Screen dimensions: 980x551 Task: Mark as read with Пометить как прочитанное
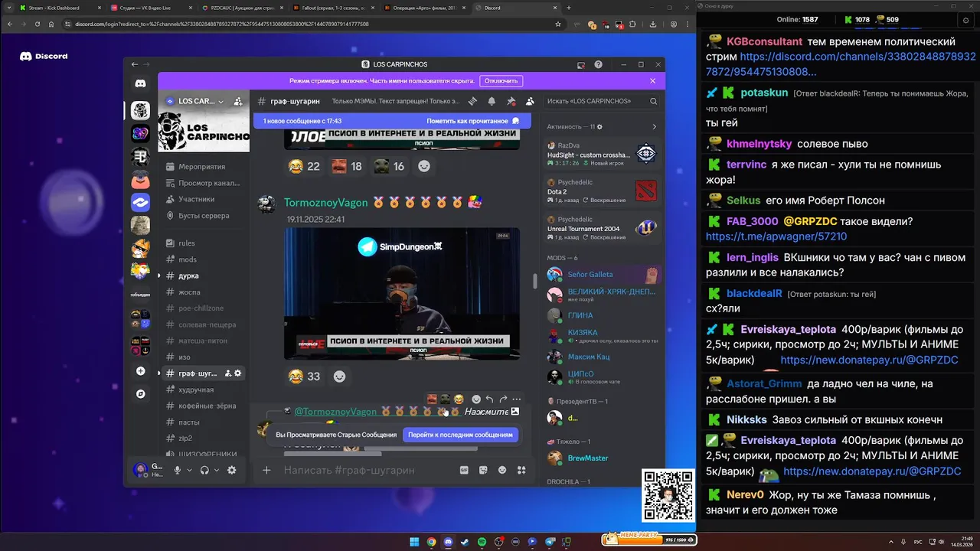coord(472,121)
